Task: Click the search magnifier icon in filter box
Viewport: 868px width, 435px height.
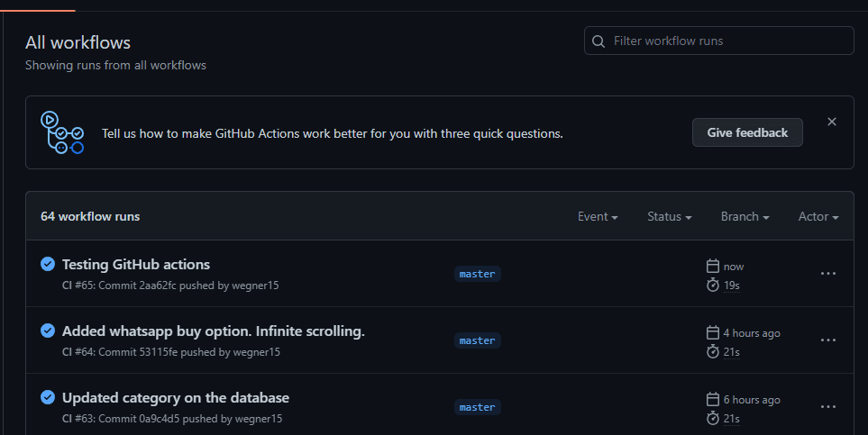Action: coord(598,41)
